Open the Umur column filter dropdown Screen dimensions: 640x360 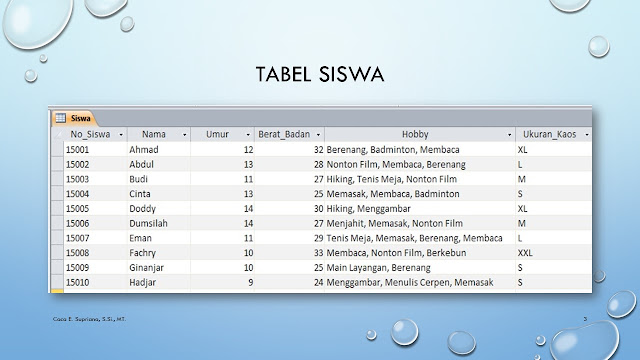248,135
